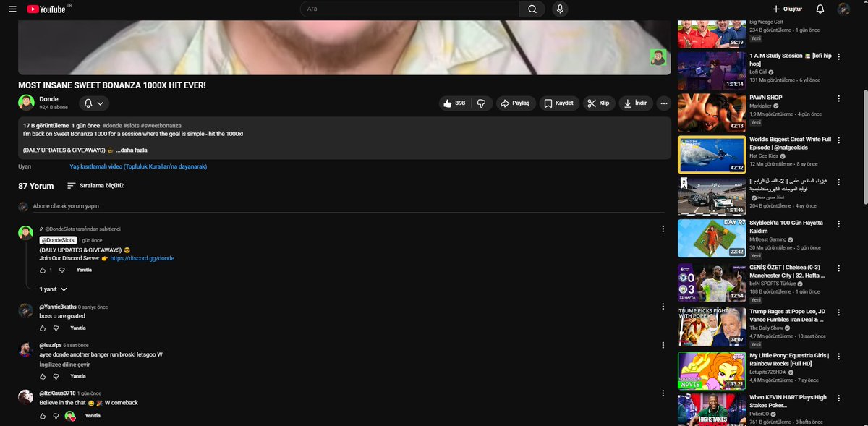Open the hamburger guide menu
The width and height of the screenshot is (868, 426).
point(12,9)
